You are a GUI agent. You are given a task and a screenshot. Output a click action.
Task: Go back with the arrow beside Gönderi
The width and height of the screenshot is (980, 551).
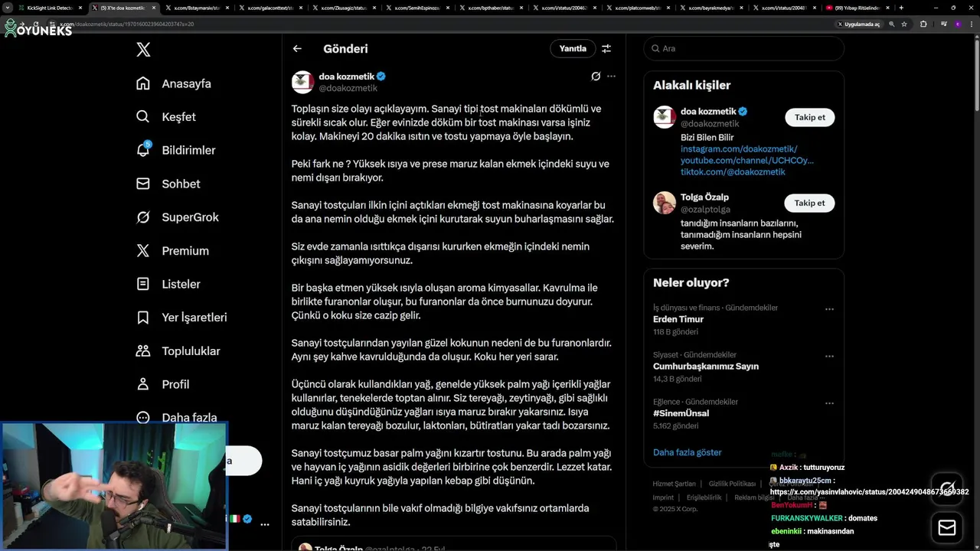297,48
